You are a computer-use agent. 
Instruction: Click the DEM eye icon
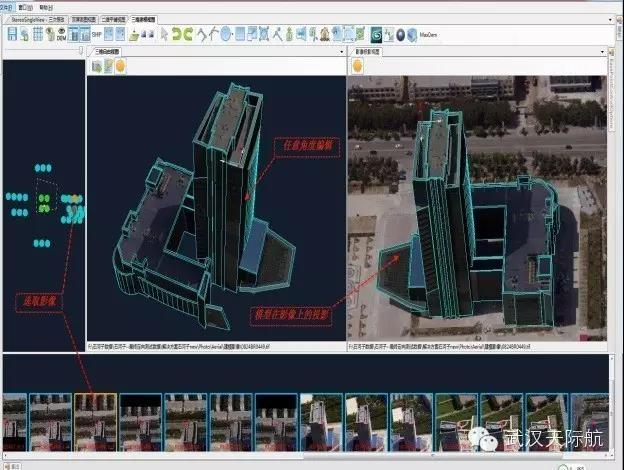click(60, 34)
